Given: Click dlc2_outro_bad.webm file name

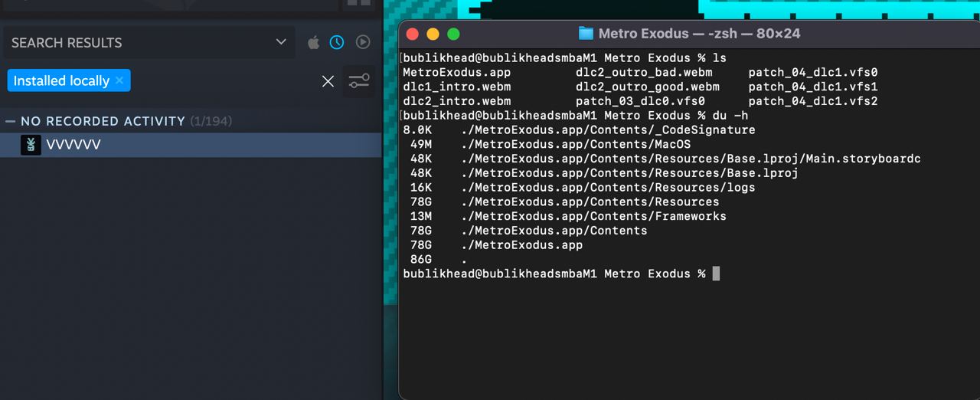Looking at the screenshot, I should coord(644,72).
